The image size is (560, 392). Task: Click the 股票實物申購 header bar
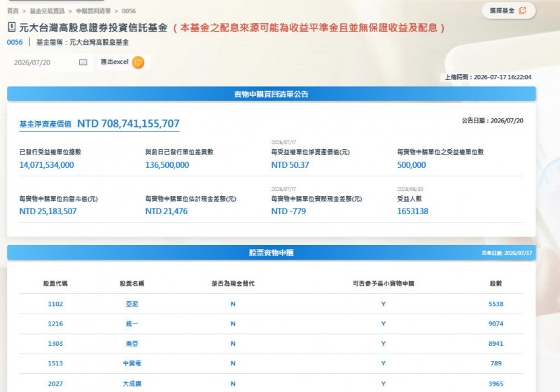tap(272, 253)
